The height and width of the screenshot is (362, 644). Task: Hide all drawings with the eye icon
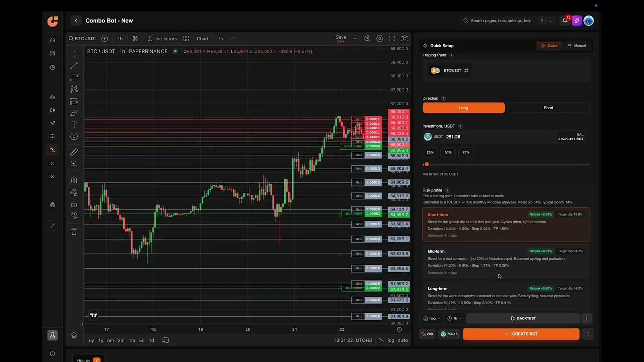point(74,215)
